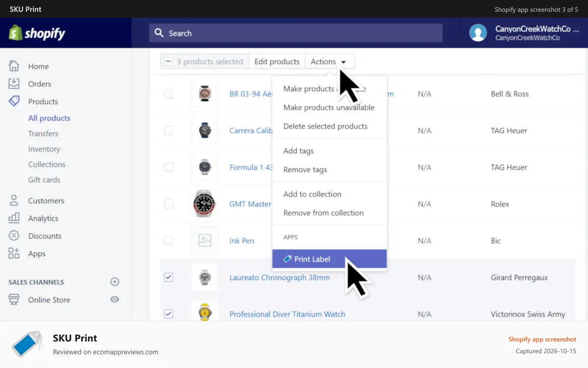Choose Delete selected products

point(325,126)
